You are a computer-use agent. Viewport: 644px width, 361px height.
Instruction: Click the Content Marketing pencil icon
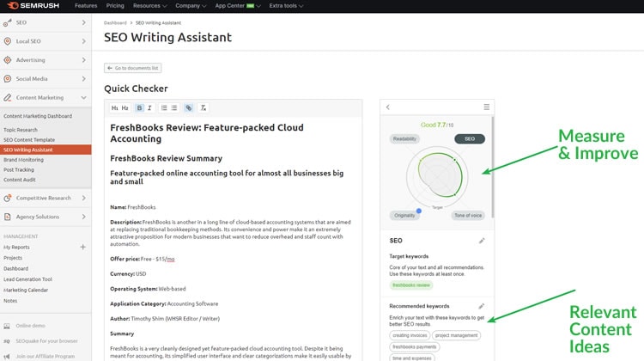click(x=8, y=97)
